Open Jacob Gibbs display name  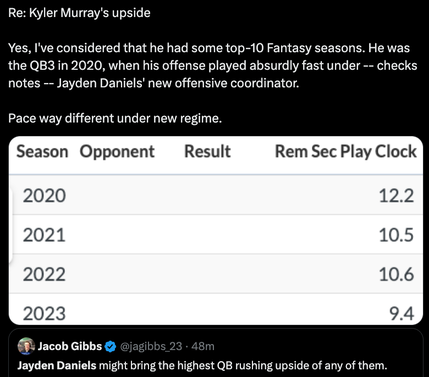point(69,346)
